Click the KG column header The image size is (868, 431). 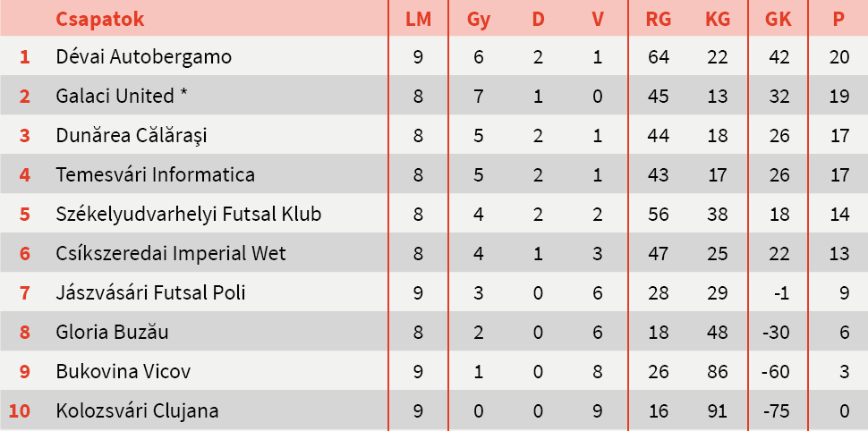point(717,19)
